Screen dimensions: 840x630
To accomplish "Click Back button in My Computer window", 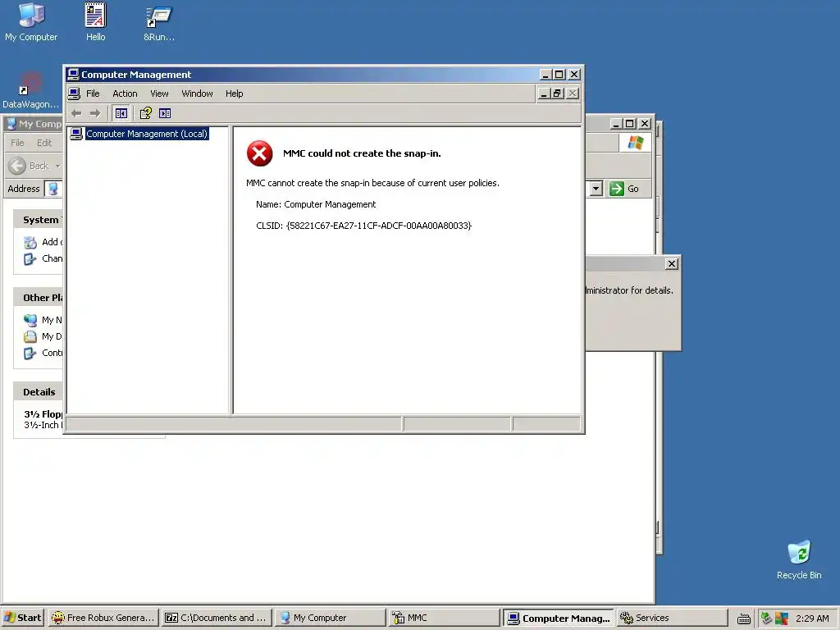I will click(x=34, y=166).
